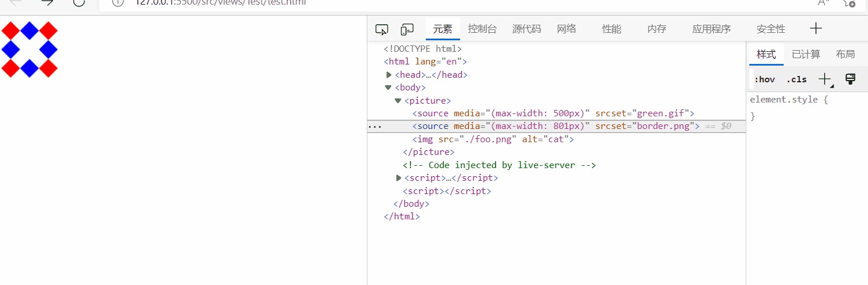
Task: Select the html lang="en" node
Action: click(425, 62)
